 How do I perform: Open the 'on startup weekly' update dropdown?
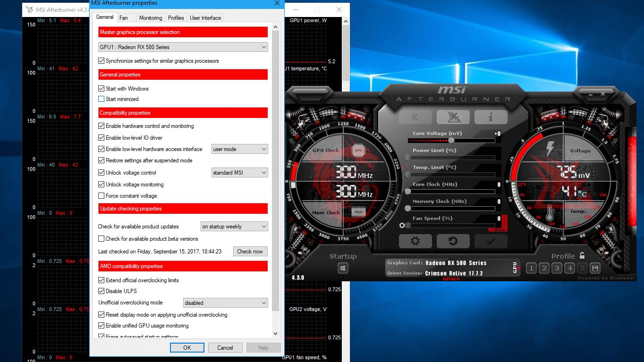(234, 227)
